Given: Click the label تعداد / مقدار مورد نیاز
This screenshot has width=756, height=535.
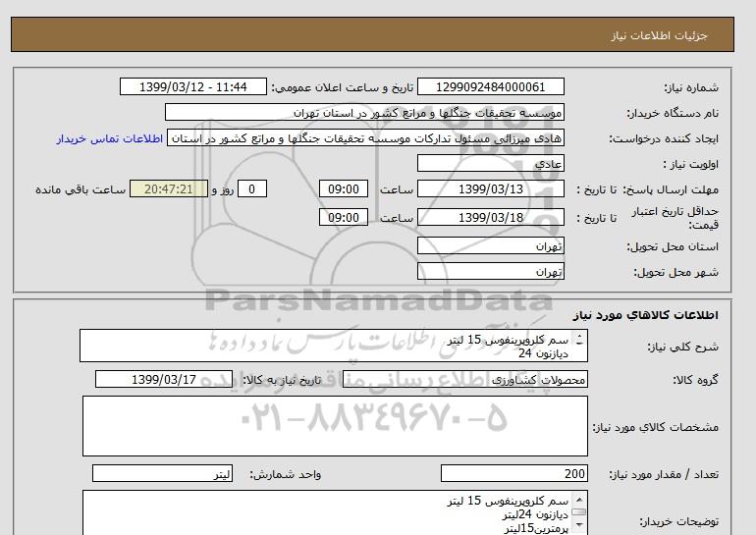Looking at the screenshot, I should point(664,475).
